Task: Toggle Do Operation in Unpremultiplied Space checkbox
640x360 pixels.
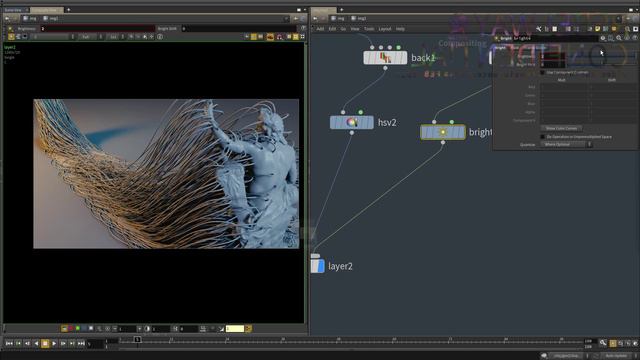Action: point(542,137)
